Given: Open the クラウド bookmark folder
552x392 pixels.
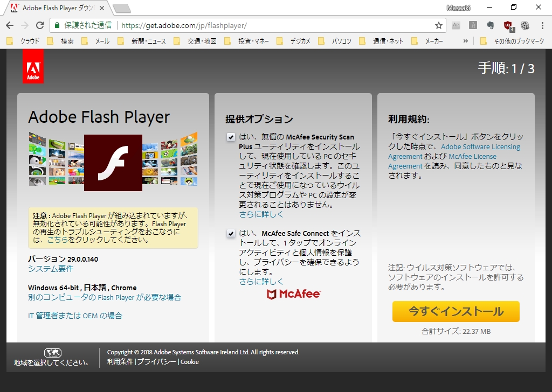Looking at the screenshot, I should tap(23, 41).
